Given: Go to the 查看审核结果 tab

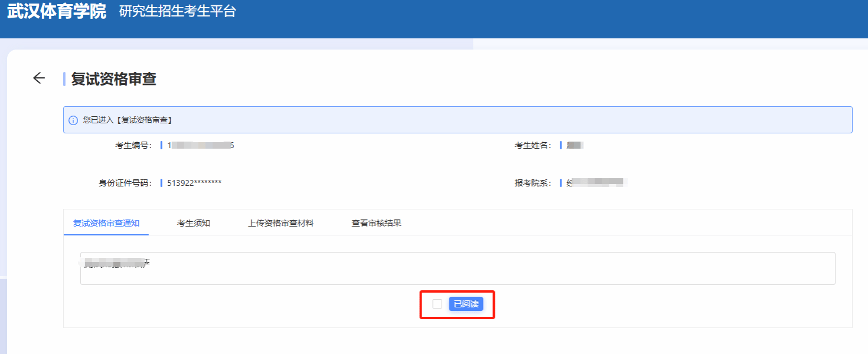Looking at the screenshot, I should (377, 223).
